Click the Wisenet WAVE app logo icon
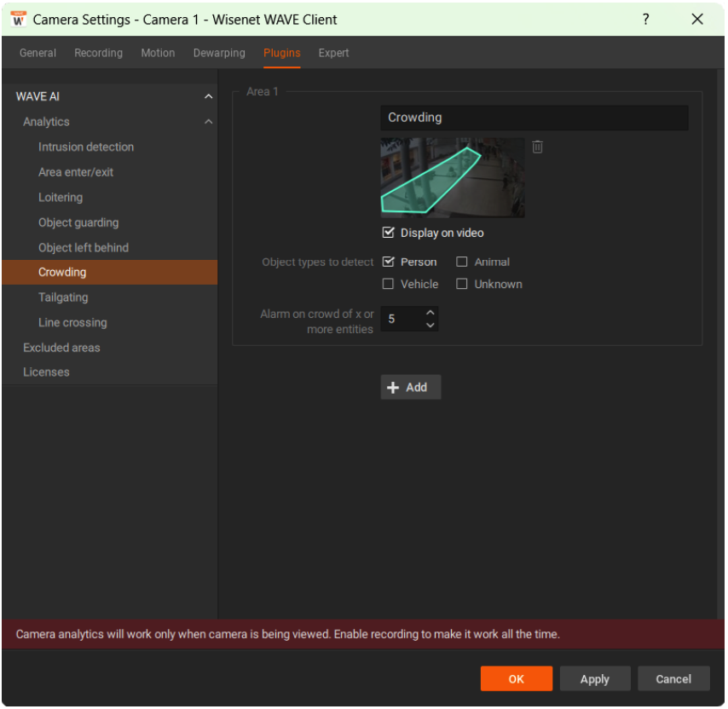The width and height of the screenshot is (728, 709). click(x=18, y=20)
